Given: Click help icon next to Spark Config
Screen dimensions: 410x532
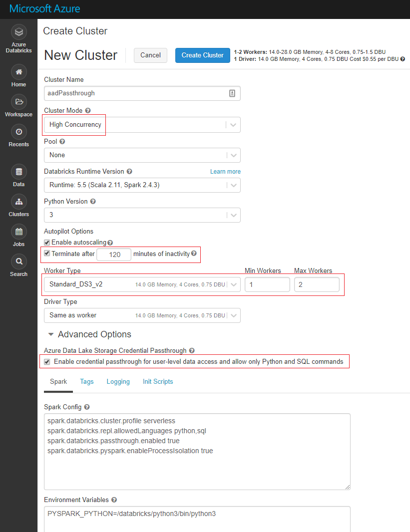Looking at the screenshot, I should [x=87, y=407].
